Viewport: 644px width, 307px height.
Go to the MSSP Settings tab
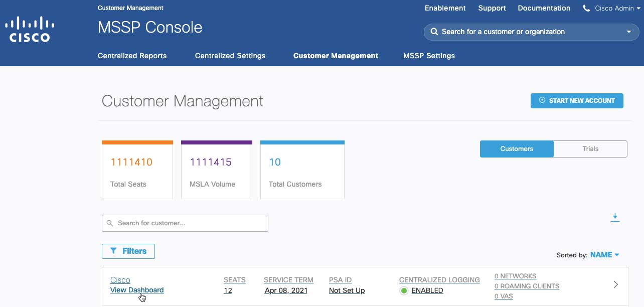coord(429,56)
